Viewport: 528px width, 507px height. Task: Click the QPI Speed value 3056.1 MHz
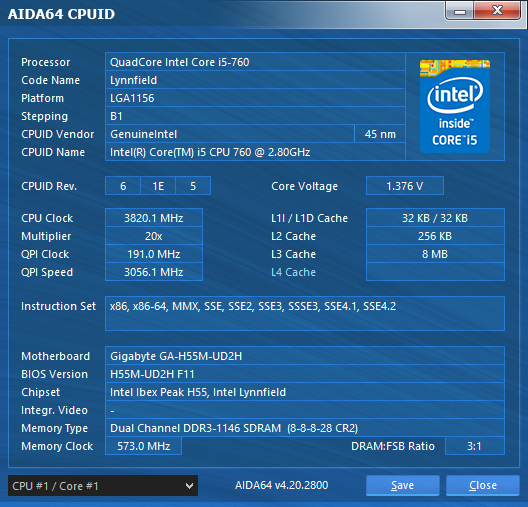click(154, 272)
